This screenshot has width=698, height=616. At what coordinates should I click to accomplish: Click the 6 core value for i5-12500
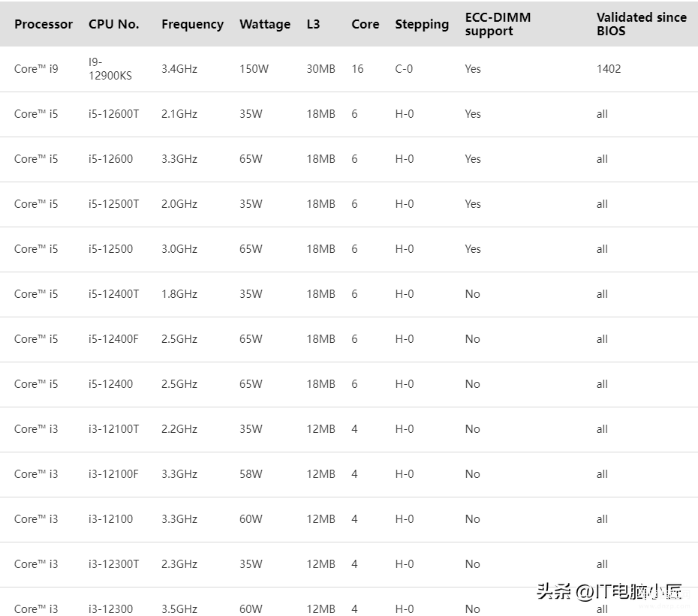354,249
